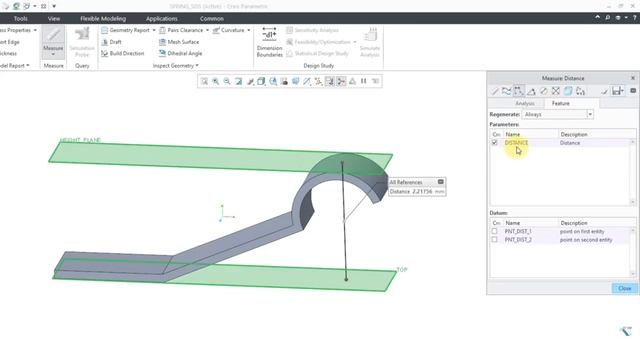Open the Build Direction tool

pos(122,53)
